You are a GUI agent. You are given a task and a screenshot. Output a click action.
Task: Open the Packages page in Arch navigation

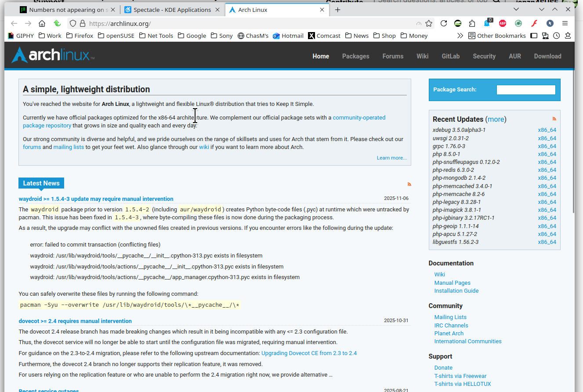pyautogui.click(x=355, y=56)
